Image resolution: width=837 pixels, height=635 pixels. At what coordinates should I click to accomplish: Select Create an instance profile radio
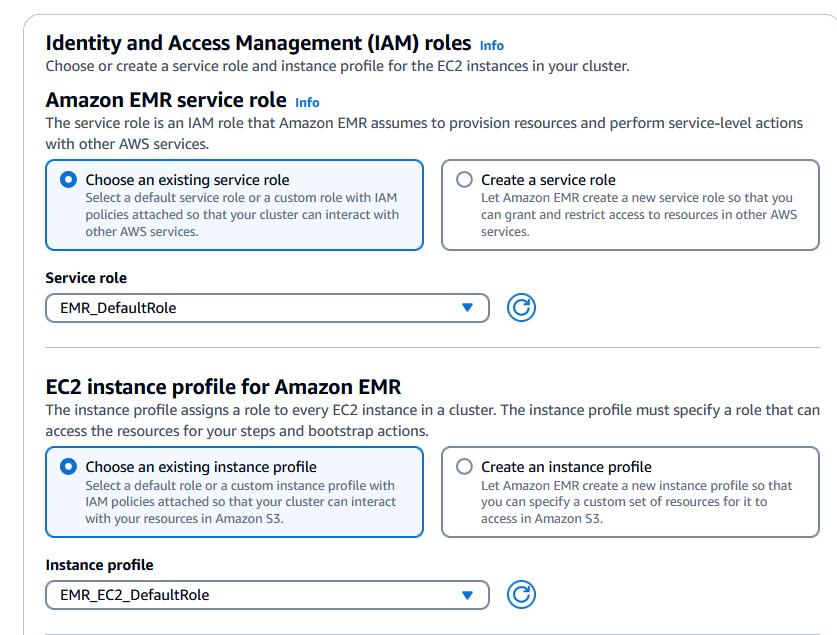point(464,467)
